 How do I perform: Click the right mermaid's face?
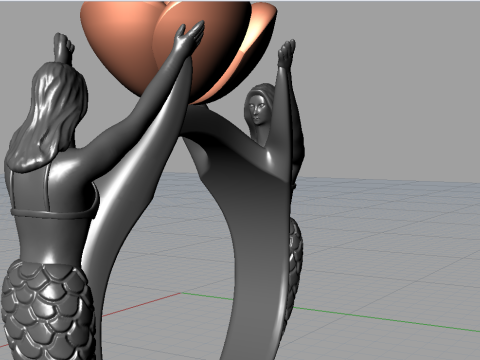point(257,108)
